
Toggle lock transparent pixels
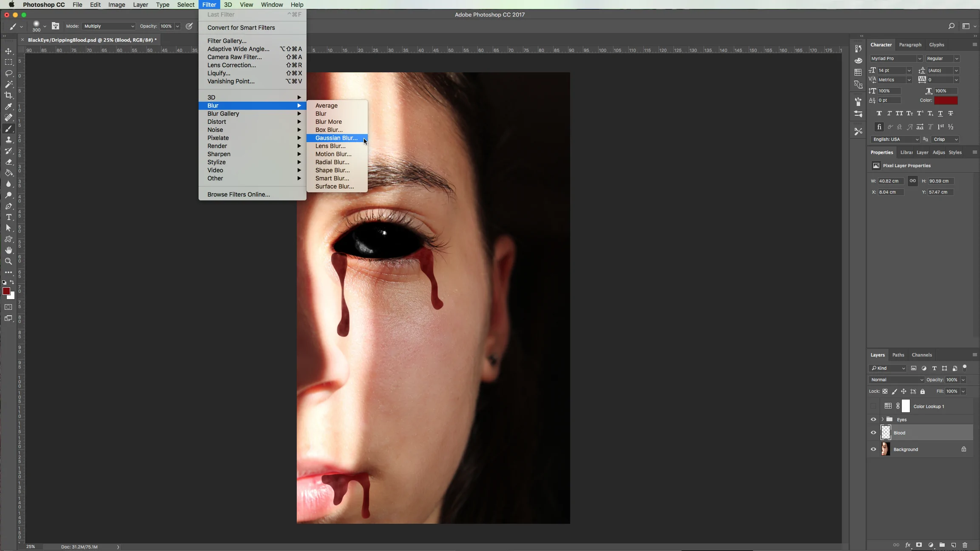(x=885, y=391)
